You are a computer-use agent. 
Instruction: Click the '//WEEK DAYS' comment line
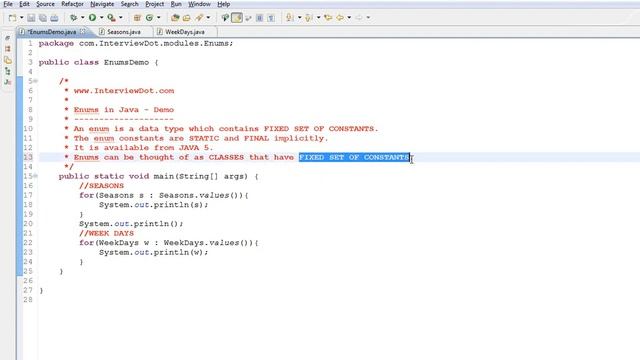pos(106,233)
